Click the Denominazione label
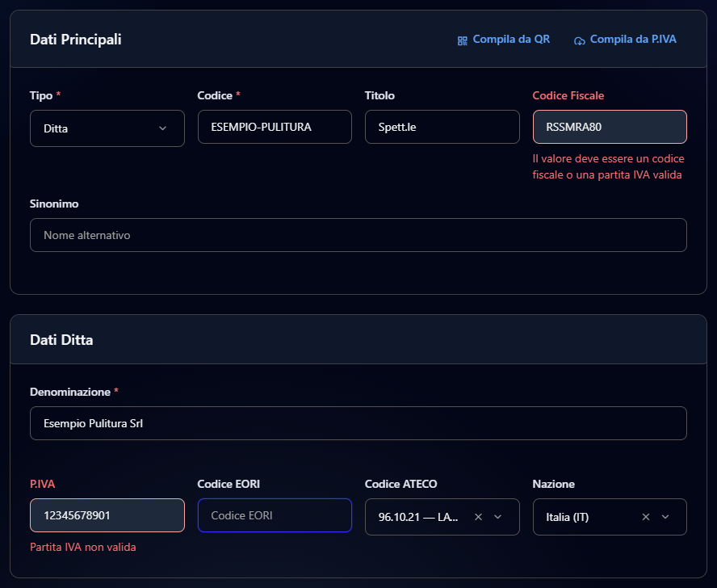This screenshot has height=588, width=717. click(x=70, y=393)
